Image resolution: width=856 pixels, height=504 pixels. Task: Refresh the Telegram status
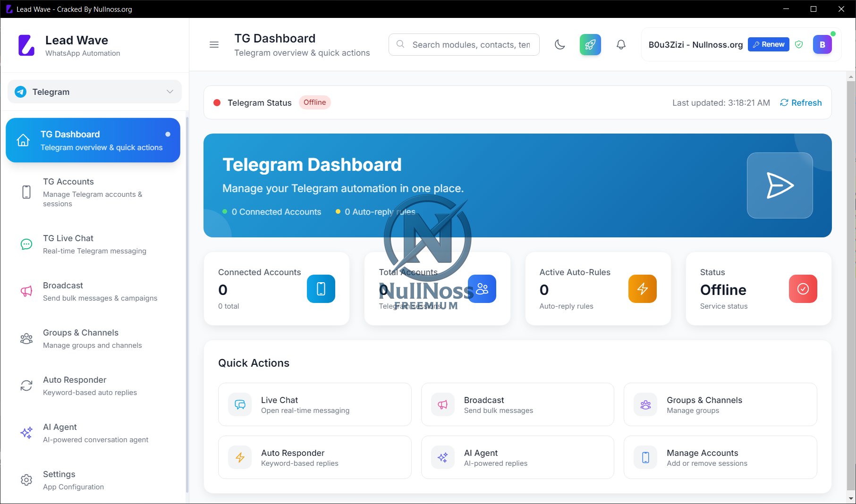(801, 103)
